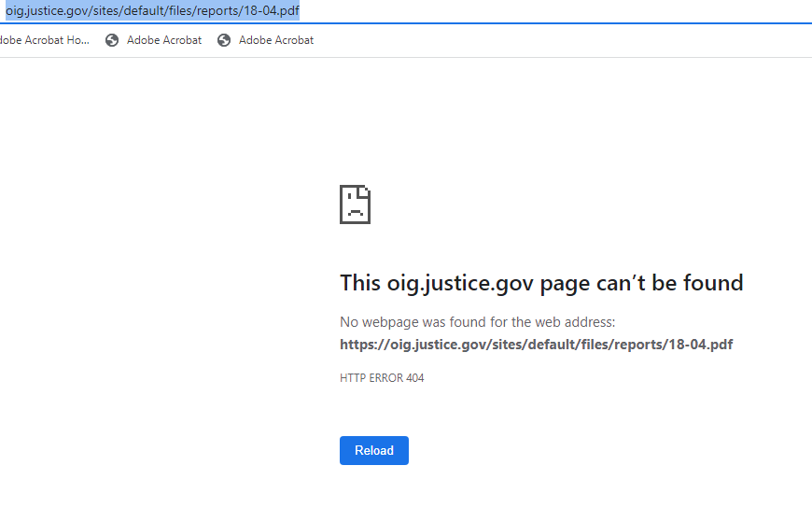Click the rightmost Adobe Acrobat bookmark's globe icon
The height and width of the screenshot is (522, 812).
[224, 40]
